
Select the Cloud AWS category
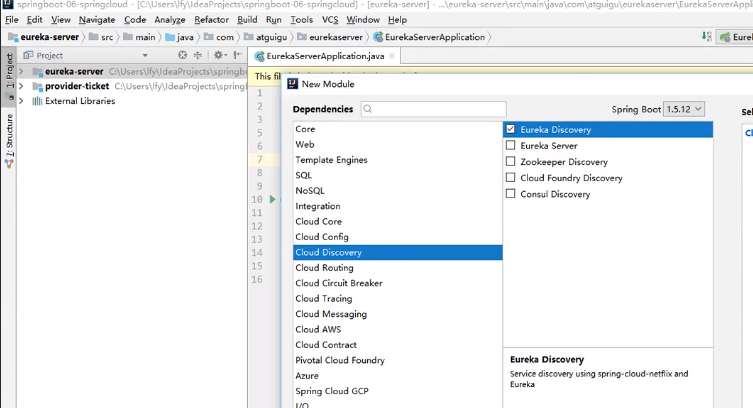click(398, 329)
